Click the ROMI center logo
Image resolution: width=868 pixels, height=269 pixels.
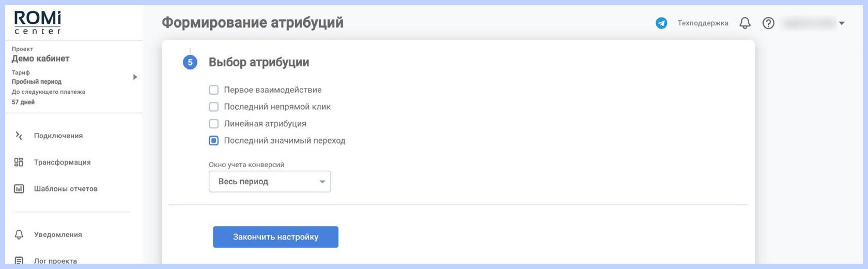point(37,23)
